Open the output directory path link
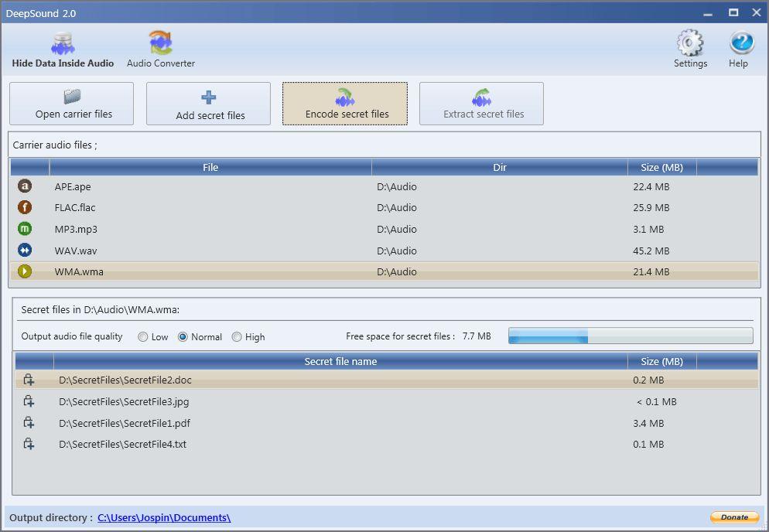769x532 pixels. [164, 518]
